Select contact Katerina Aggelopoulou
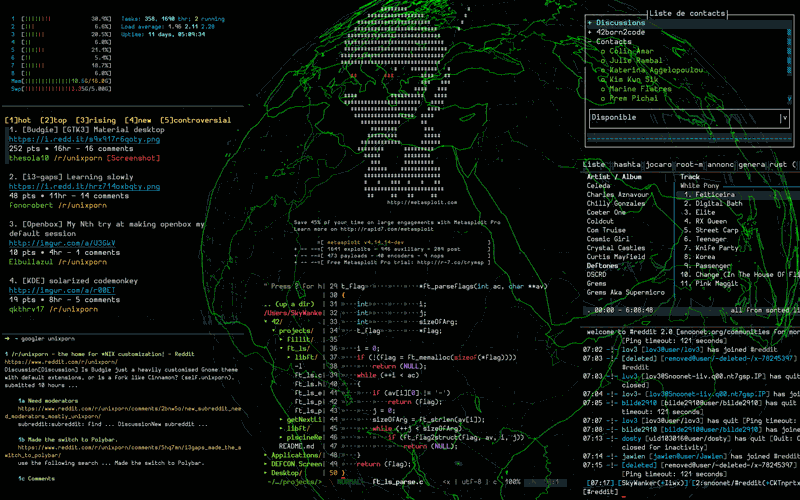800x500 pixels. coord(652,71)
